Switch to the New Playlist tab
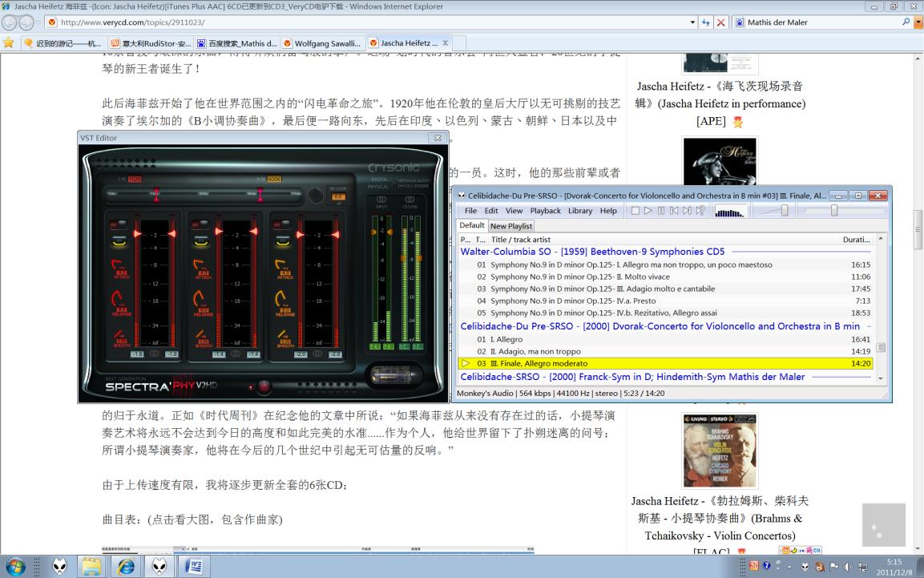Image resolution: width=924 pixels, height=578 pixels. coord(511,226)
